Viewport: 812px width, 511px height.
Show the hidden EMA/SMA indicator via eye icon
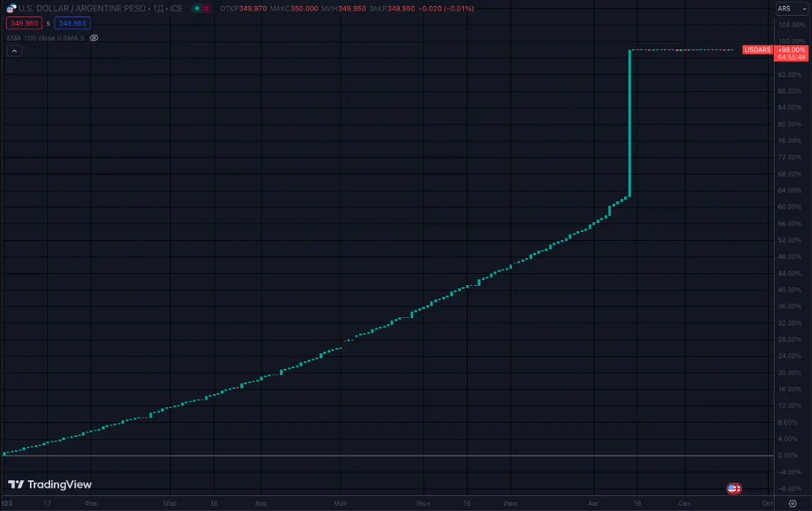coord(94,38)
